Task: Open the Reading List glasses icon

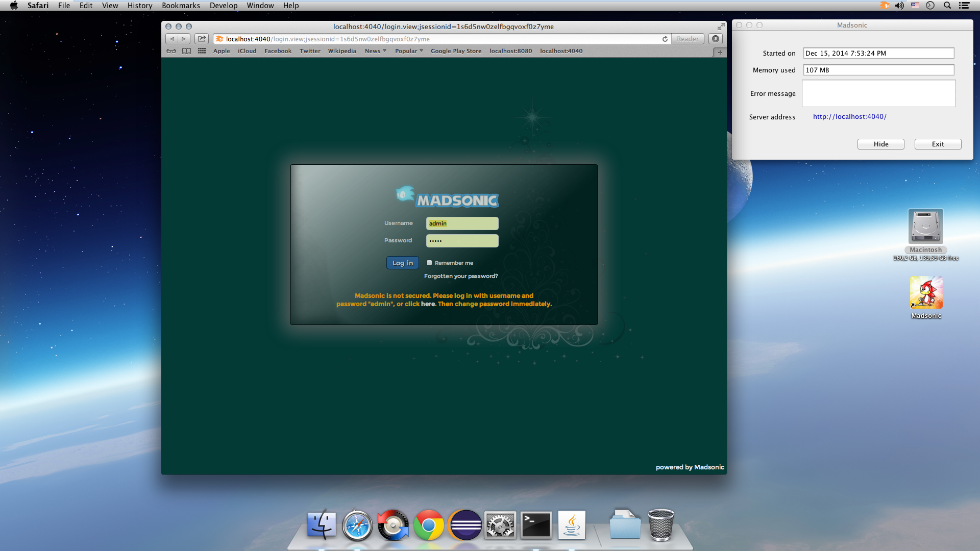Action: coord(171,51)
